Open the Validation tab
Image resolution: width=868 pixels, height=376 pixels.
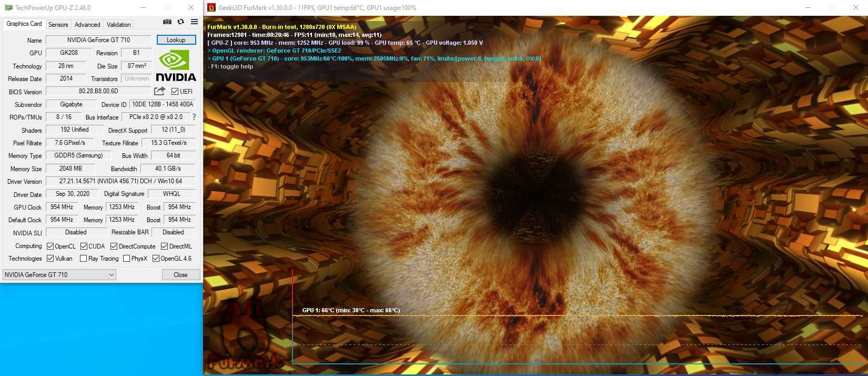pyautogui.click(x=118, y=25)
